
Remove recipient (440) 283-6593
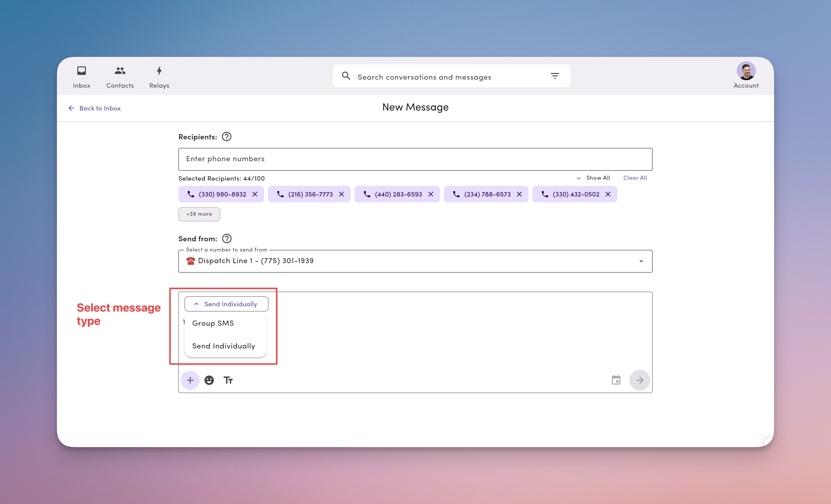click(431, 194)
